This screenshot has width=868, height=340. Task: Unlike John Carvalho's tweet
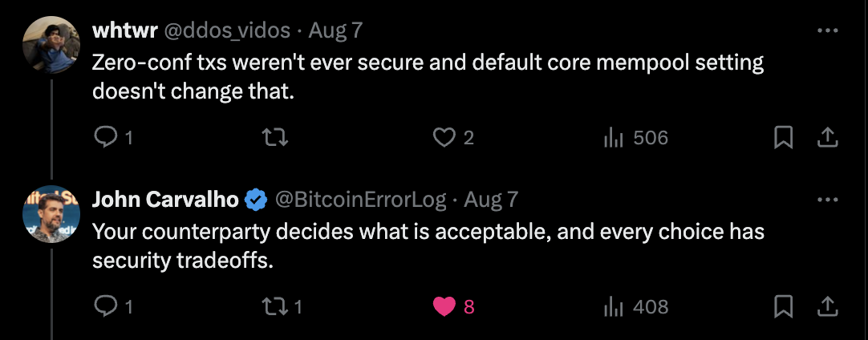(x=444, y=306)
